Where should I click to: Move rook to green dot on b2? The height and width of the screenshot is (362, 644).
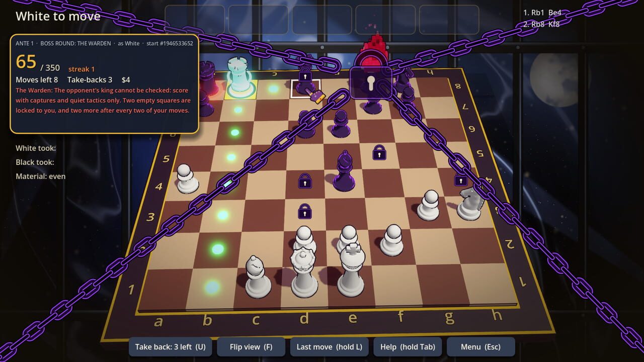[x=217, y=249]
